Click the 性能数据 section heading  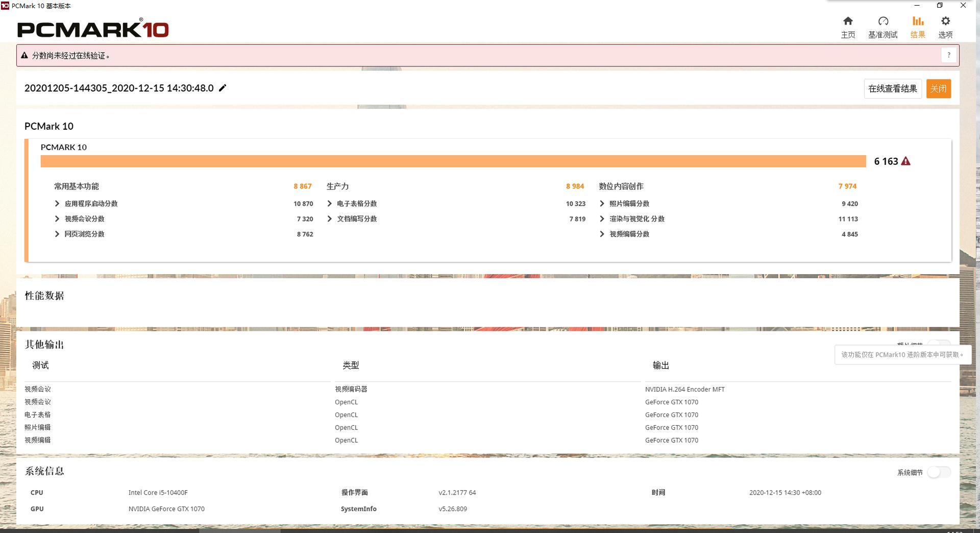44,296
